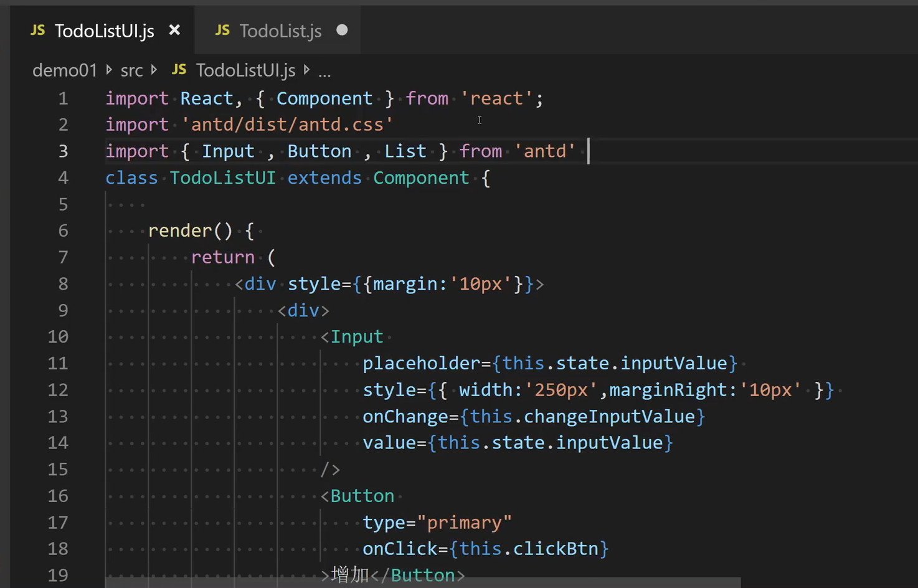Open src folder in the breadcrumb
This screenshot has width=918, height=588.
(131, 70)
